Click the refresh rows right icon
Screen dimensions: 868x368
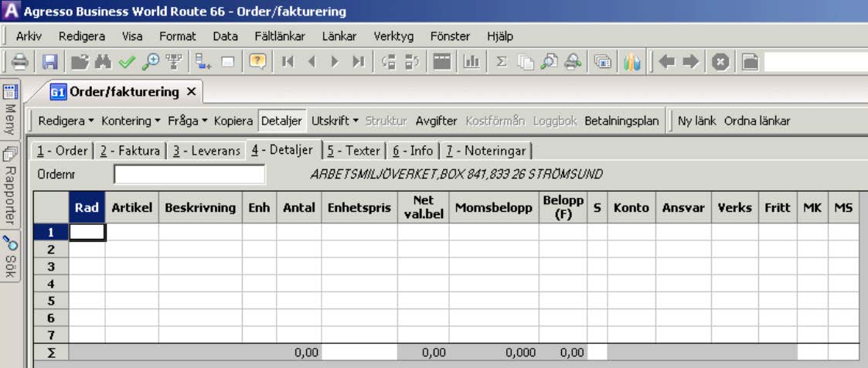(413, 61)
